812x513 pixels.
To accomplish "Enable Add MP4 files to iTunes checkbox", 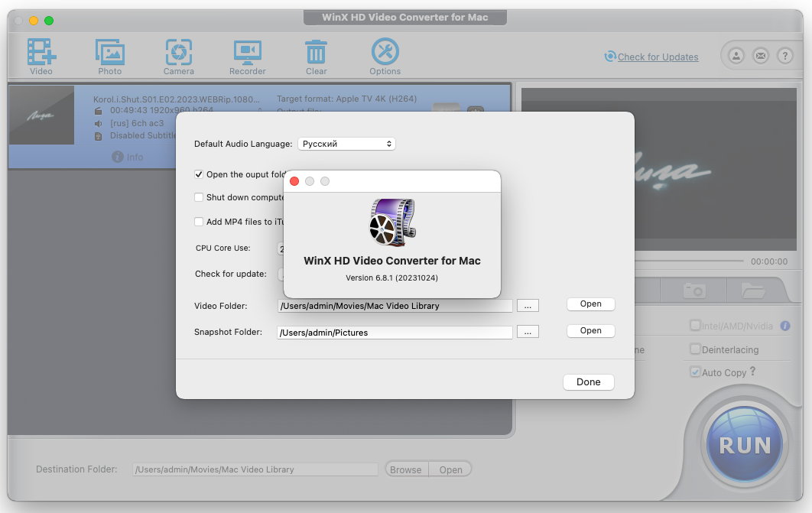I will (198, 222).
